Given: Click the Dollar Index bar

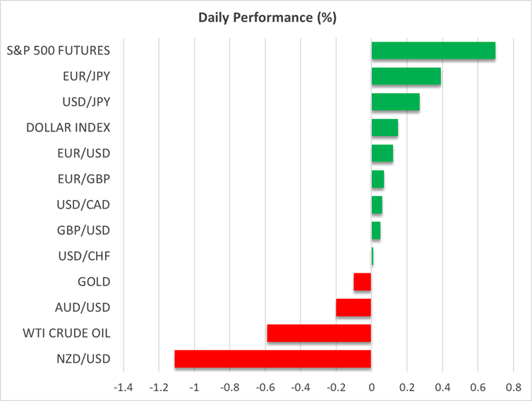Looking at the screenshot, I should coord(385,128).
